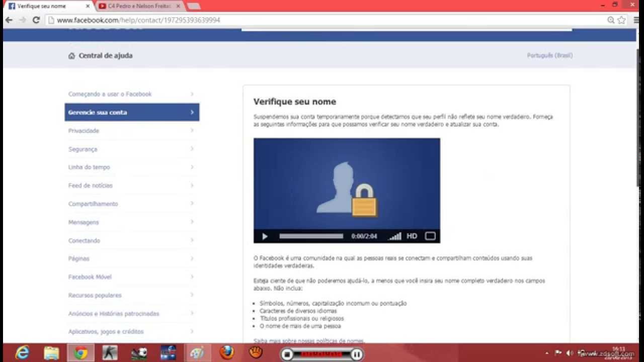The width and height of the screenshot is (644, 362).
Task: Open the video volume bars control
Action: pos(395,236)
